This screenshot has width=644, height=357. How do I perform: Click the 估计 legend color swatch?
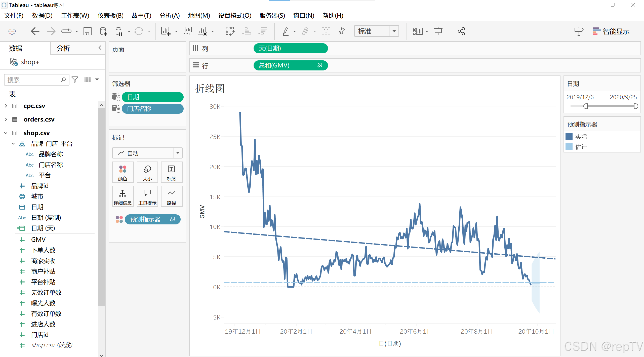point(569,146)
